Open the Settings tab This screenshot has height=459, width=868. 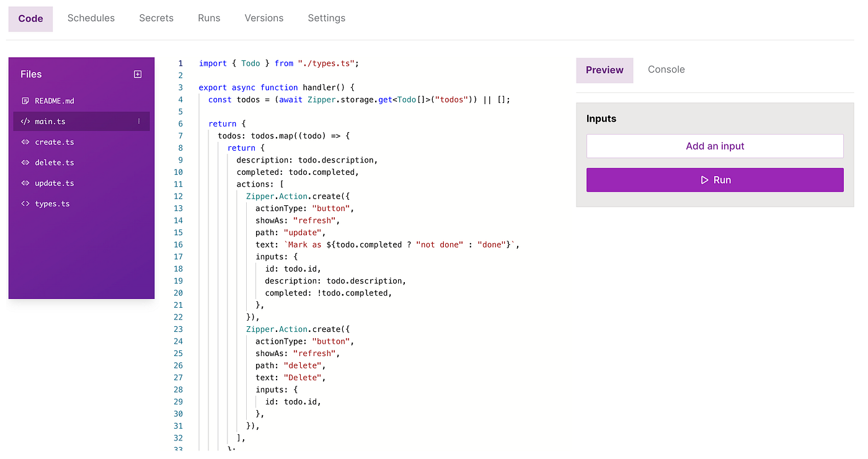(327, 18)
